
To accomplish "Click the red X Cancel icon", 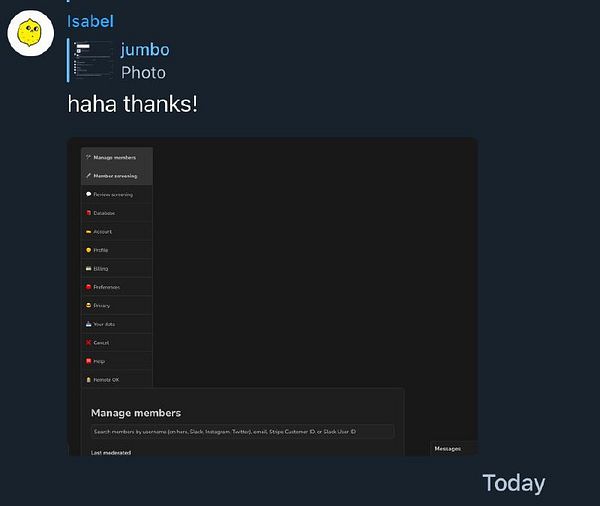I will point(88,343).
